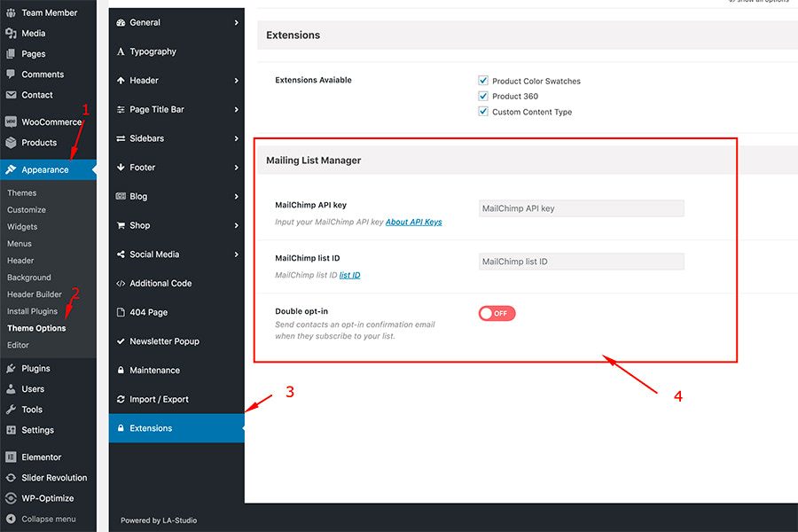The image size is (798, 532).
Task: Click the Collapse menu arrow icon
Action: point(11,519)
